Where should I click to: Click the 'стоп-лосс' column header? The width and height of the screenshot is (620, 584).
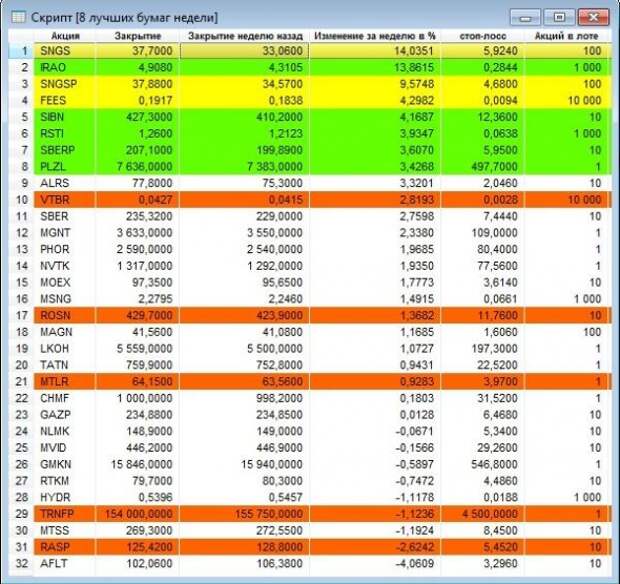(x=483, y=36)
